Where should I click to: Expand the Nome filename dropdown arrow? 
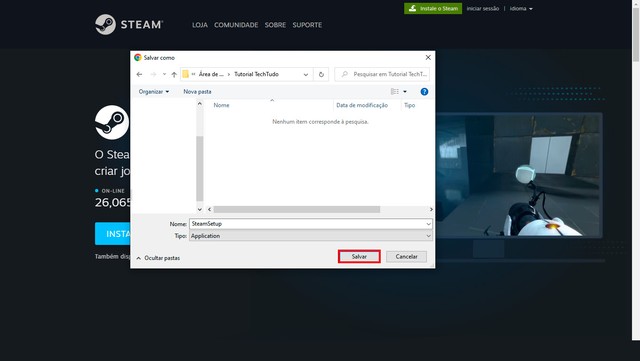pyautogui.click(x=428, y=224)
